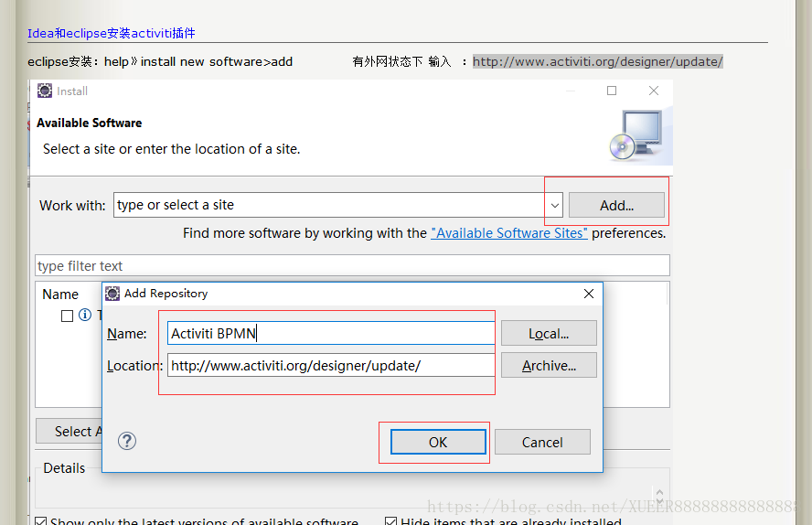
Task: Click the Name column header
Action: click(60, 295)
